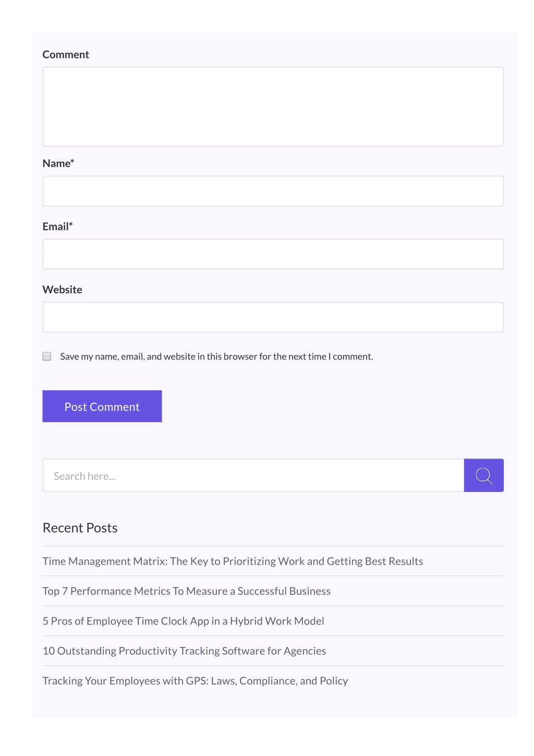
Task: Focus the Comment text area
Action: [273, 106]
